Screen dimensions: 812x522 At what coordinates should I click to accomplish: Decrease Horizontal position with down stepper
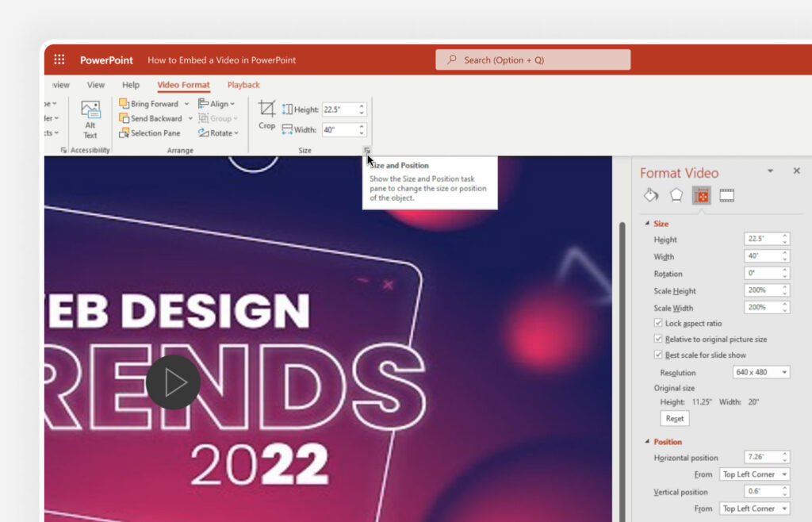click(785, 460)
